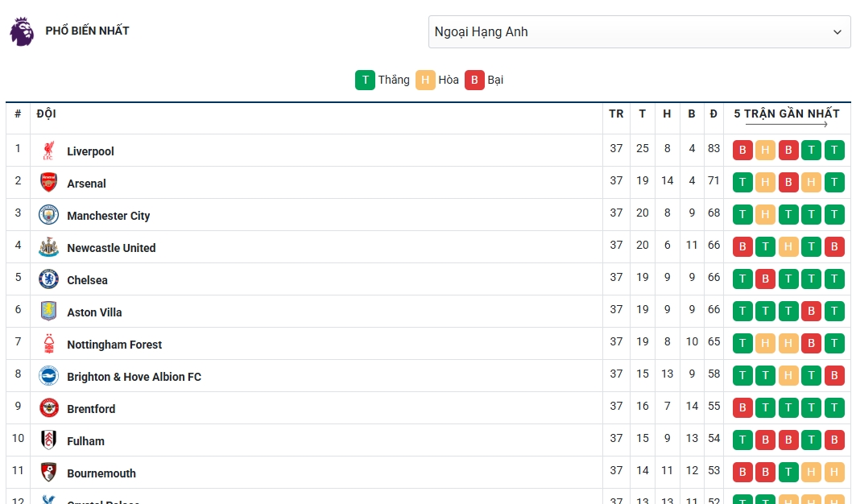Click the Đ points column header

point(713,114)
